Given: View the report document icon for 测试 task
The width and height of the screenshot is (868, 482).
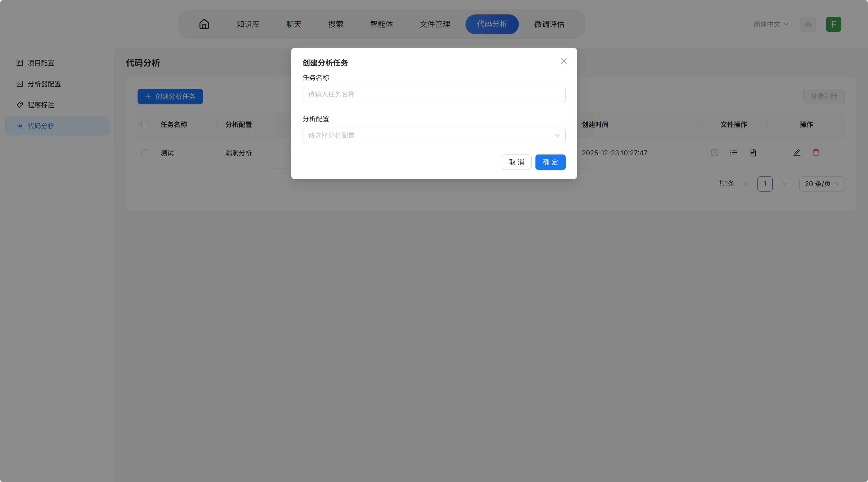Looking at the screenshot, I should click(x=753, y=153).
